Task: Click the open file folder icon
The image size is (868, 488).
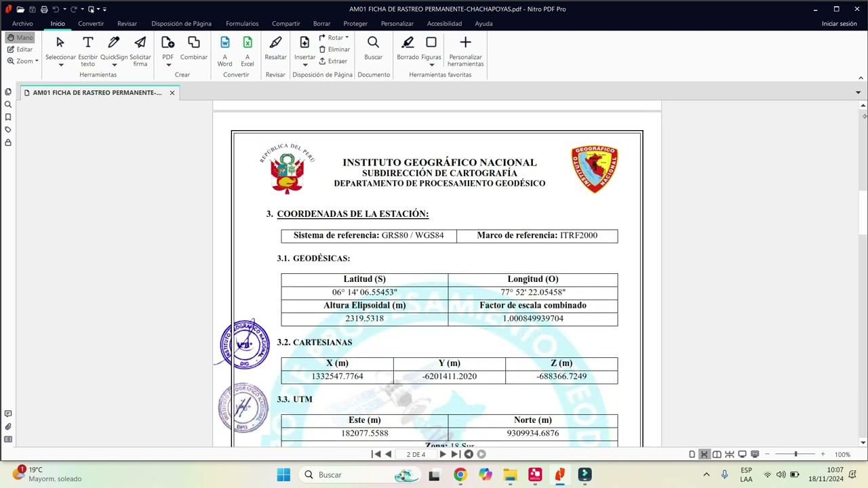Action: pos(20,9)
